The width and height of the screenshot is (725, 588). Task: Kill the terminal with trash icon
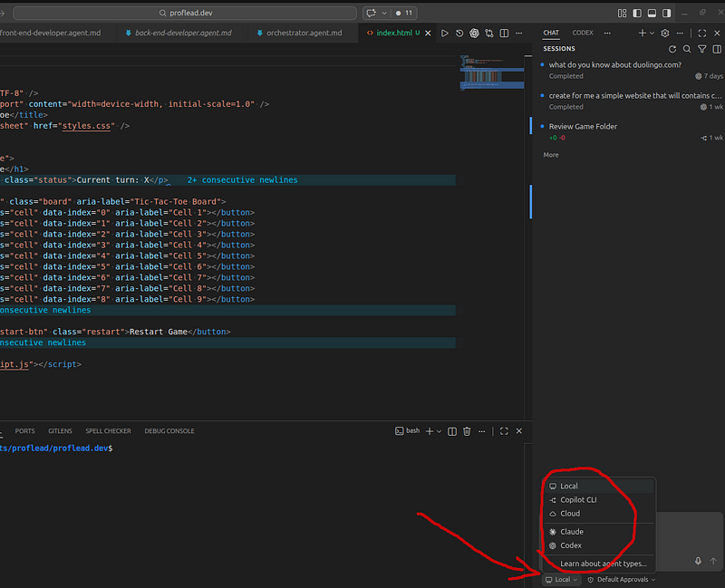(467, 431)
